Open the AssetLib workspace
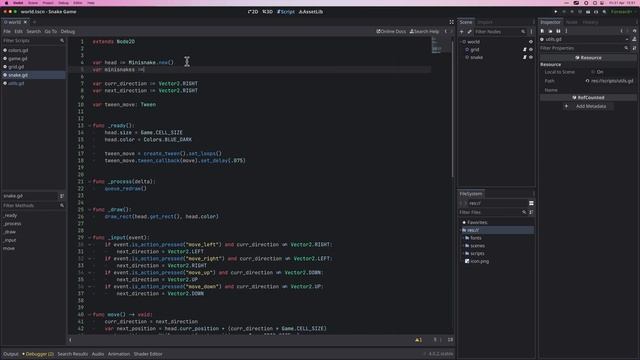Image resolution: width=640 pixels, height=360 pixels. [x=311, y=12]
